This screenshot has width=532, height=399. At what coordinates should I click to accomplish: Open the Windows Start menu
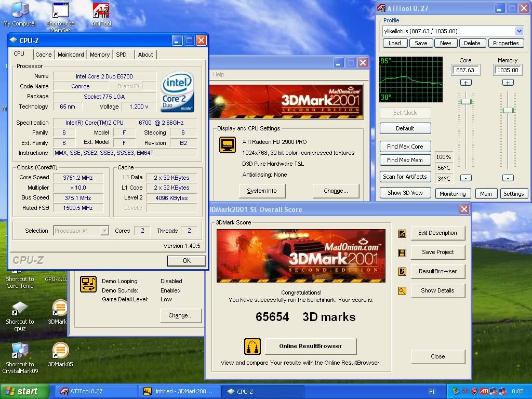24,392
